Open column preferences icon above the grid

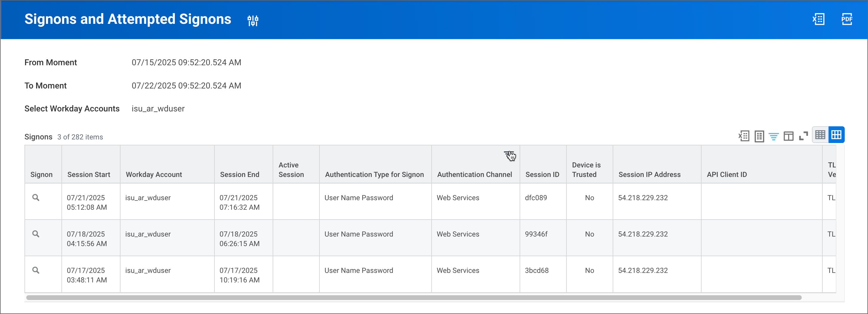(788, 136)
